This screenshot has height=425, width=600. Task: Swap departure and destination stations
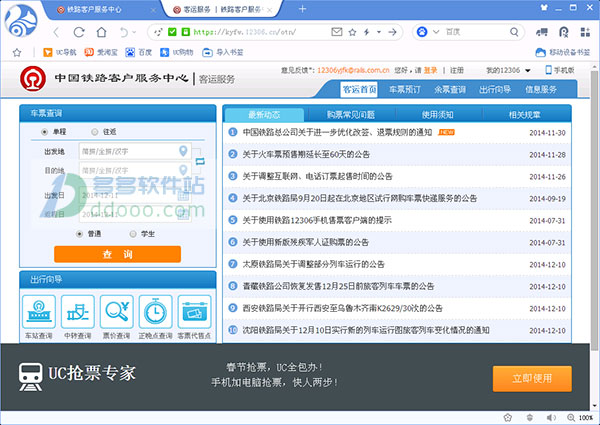click(x=200, y=161)
